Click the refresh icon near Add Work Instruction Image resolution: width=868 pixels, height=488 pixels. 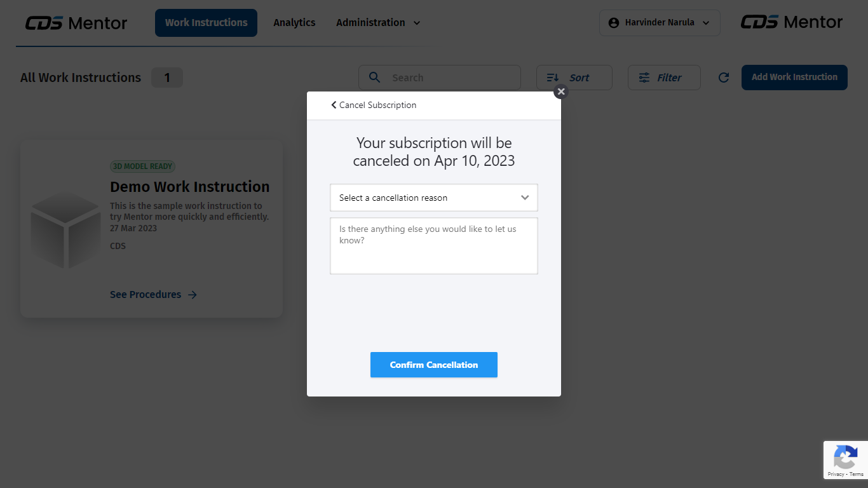(723, 78)
